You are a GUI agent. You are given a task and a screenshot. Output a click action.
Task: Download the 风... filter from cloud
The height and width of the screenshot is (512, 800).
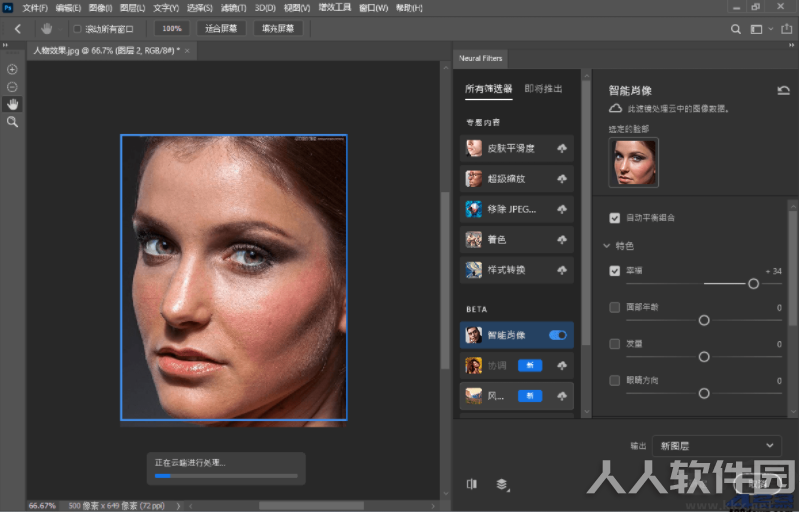pyautogui.click(x=562, y=396)
